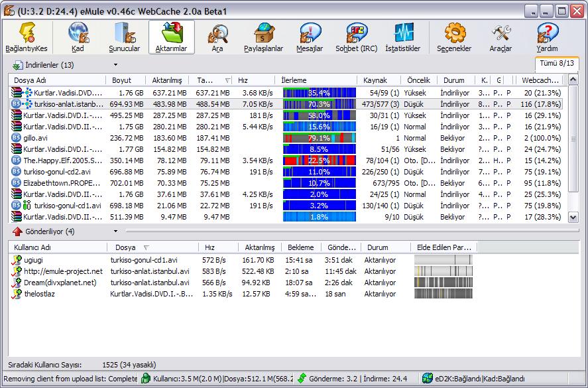588x388 pixels.
Task: Click downloads list scrollbar down arrow
Action: [x=573, y=217]
